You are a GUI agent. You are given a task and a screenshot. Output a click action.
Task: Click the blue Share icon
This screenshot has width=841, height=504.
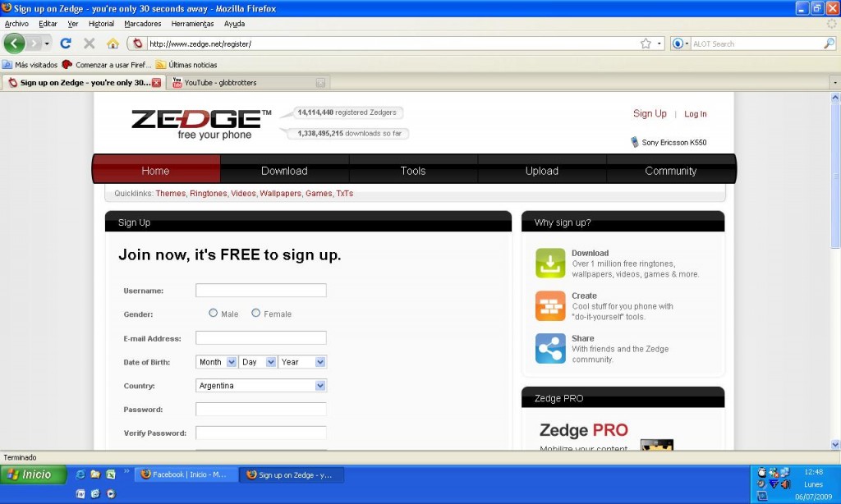[x=550, y=349]
